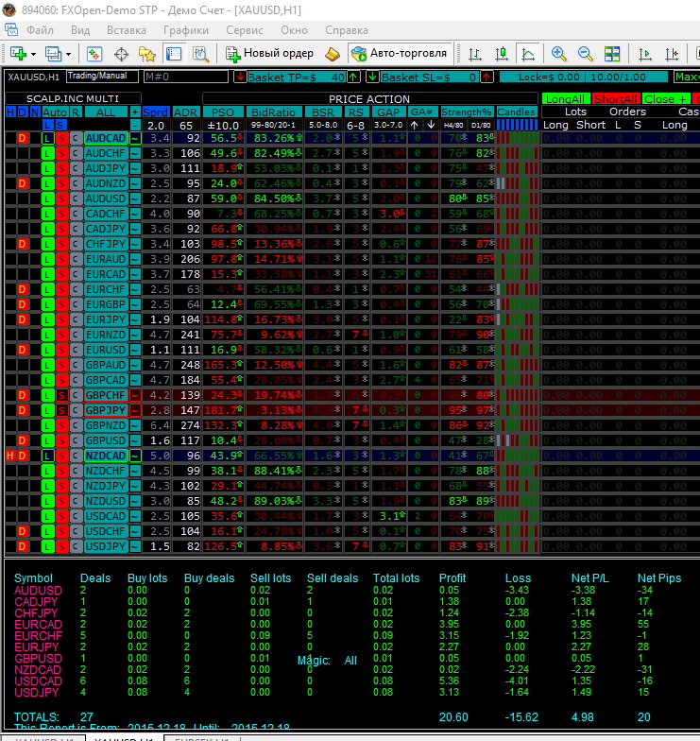700x741 pixels.
Task: Open a new chart with the toolbar icon
Action: tap(18, 53)
